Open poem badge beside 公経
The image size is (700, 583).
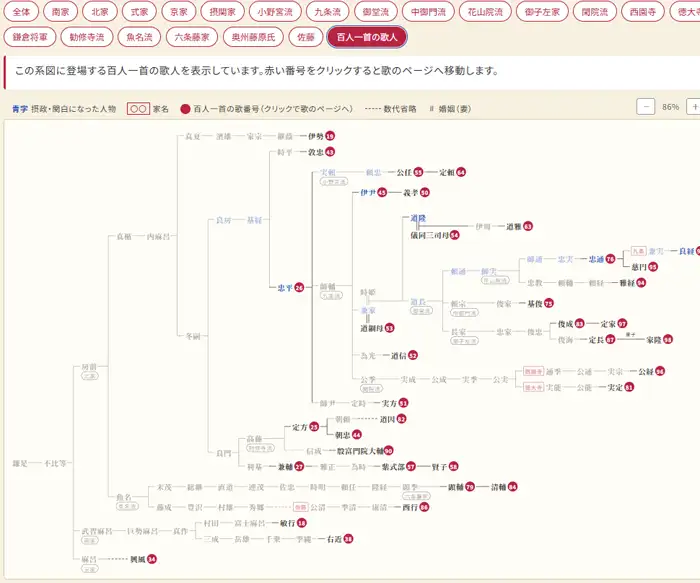(x=660, y=371)
